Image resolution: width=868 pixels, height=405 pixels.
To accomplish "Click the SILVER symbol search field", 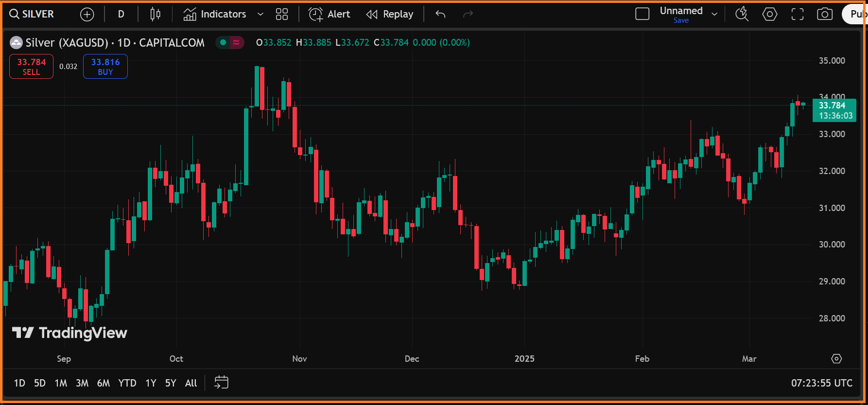I will pos(32,14).
